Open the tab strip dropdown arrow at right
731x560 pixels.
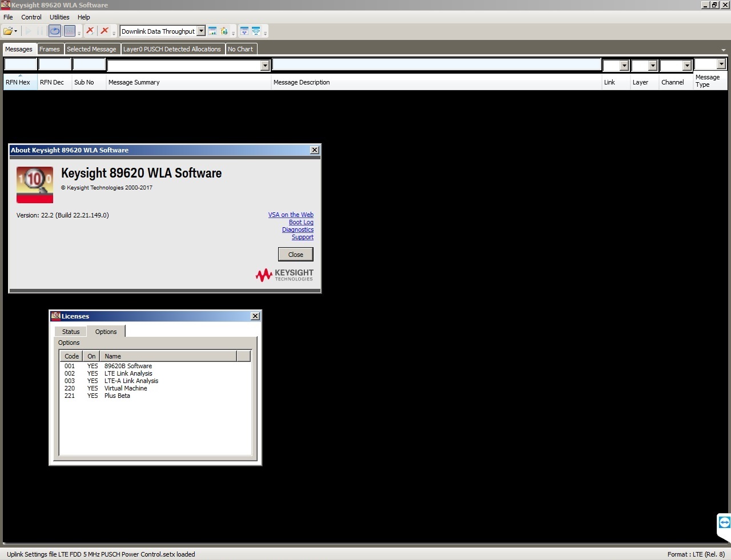pos(724,50)
